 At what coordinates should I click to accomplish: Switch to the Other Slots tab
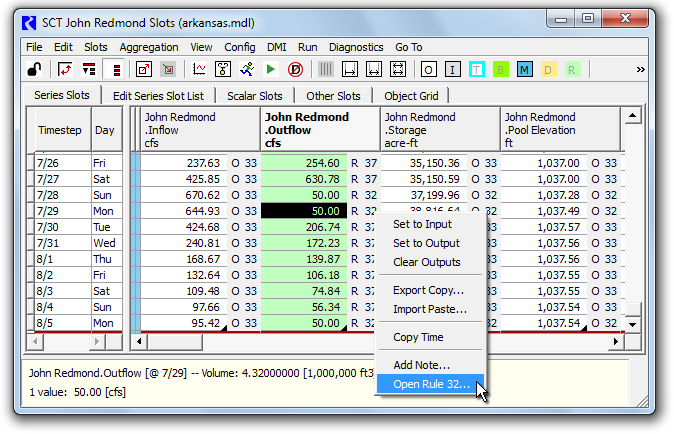333,96
